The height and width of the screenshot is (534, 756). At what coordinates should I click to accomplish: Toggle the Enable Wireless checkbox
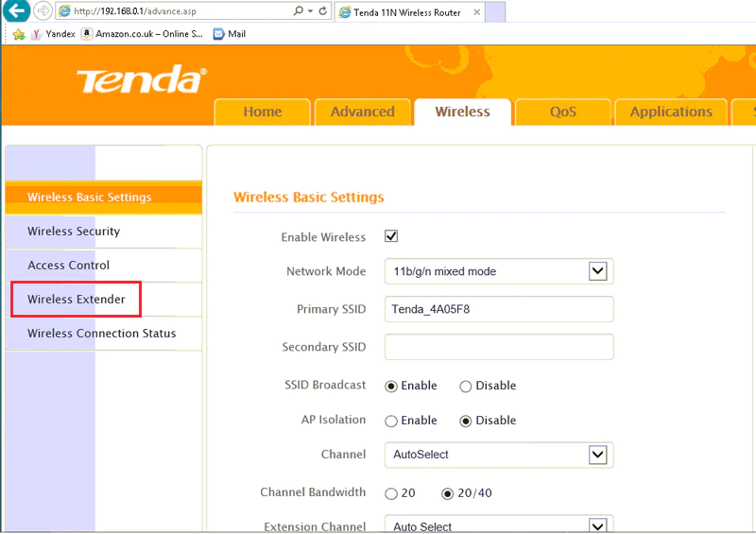(x=391, y=236)
